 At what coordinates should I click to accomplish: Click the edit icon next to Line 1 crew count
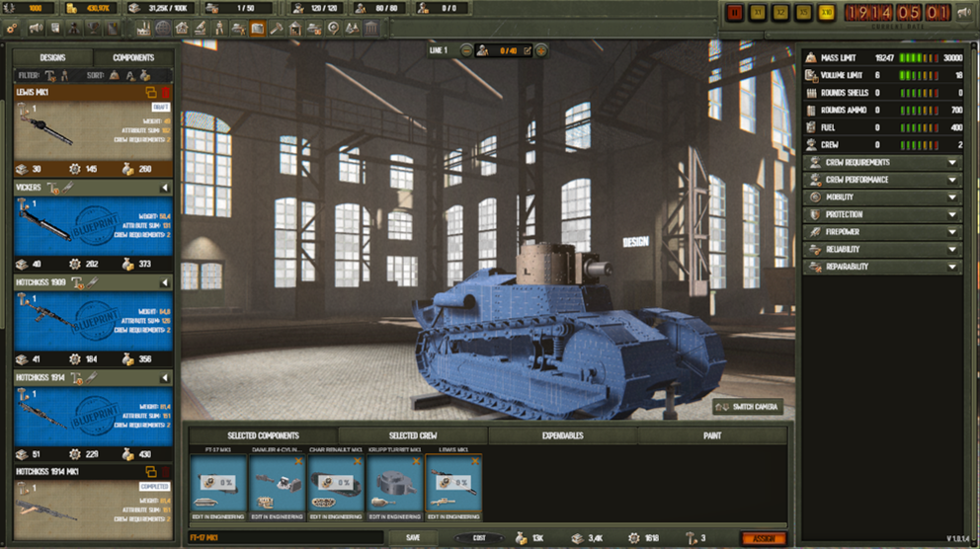click(x=527, y=50)
